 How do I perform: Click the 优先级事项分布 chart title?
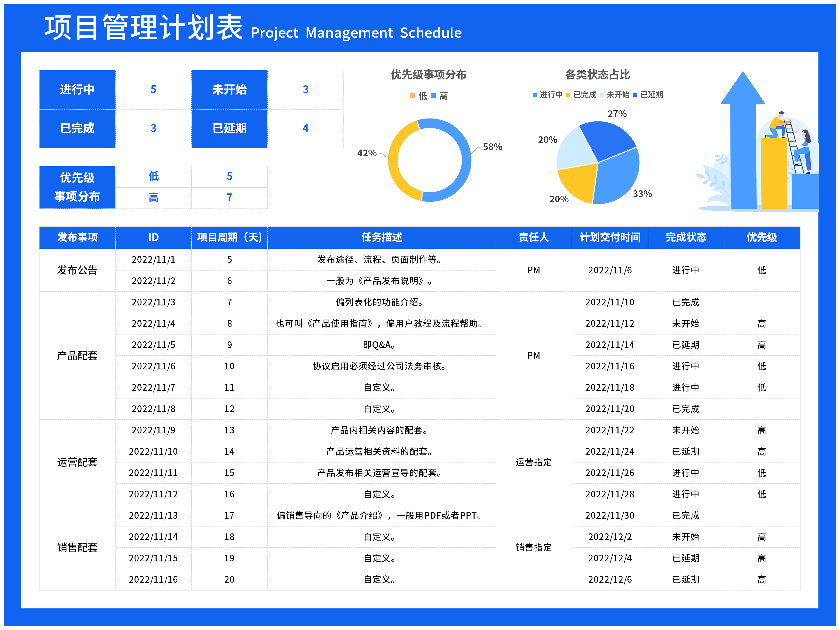click(428, 75)
